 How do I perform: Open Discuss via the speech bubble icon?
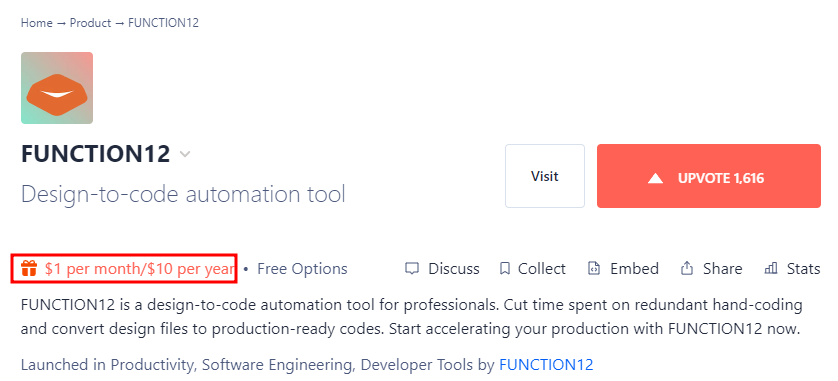coord(412,269)
